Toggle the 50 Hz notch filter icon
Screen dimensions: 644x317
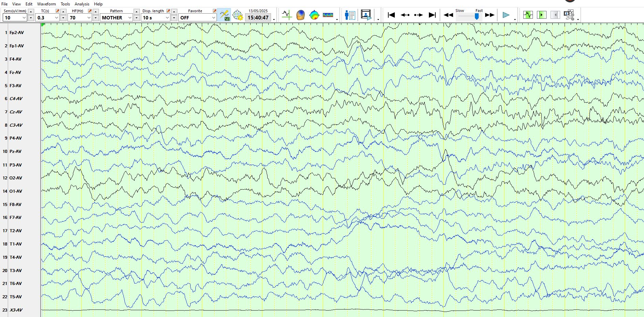[x=224, y=15]
